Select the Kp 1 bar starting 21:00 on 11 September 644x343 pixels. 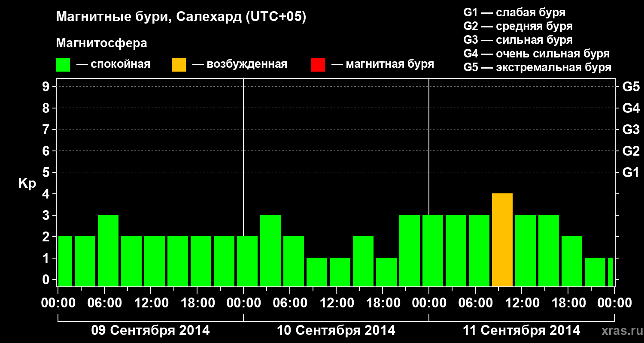click(x=595, y=272)
